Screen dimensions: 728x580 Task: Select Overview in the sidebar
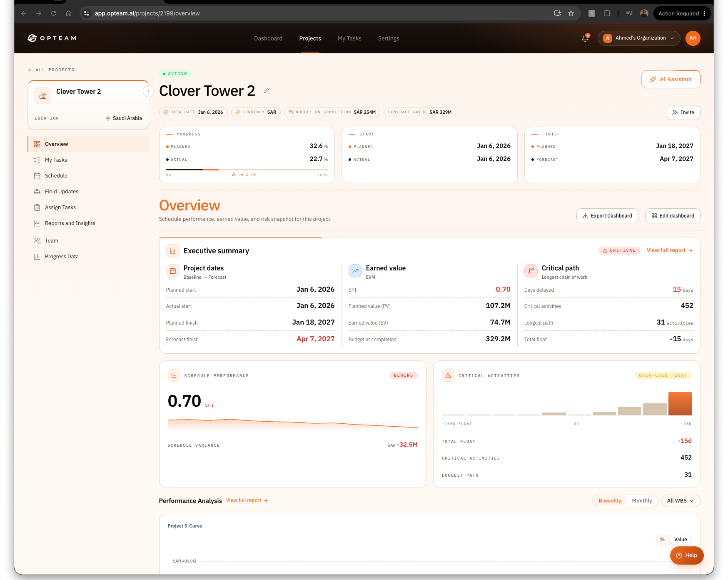[x=88, y=144]
